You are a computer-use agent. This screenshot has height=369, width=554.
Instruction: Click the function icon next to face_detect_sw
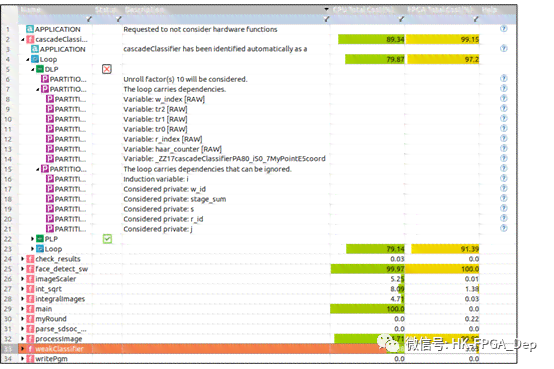31,269
